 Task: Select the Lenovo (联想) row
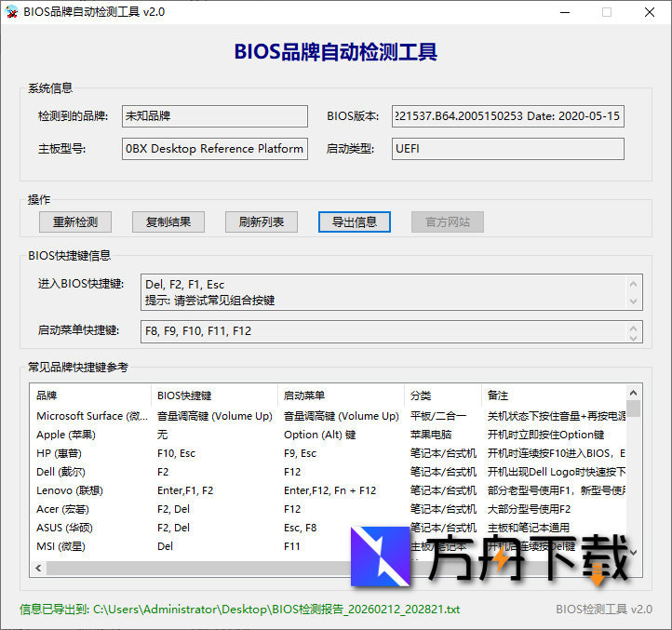328,490
